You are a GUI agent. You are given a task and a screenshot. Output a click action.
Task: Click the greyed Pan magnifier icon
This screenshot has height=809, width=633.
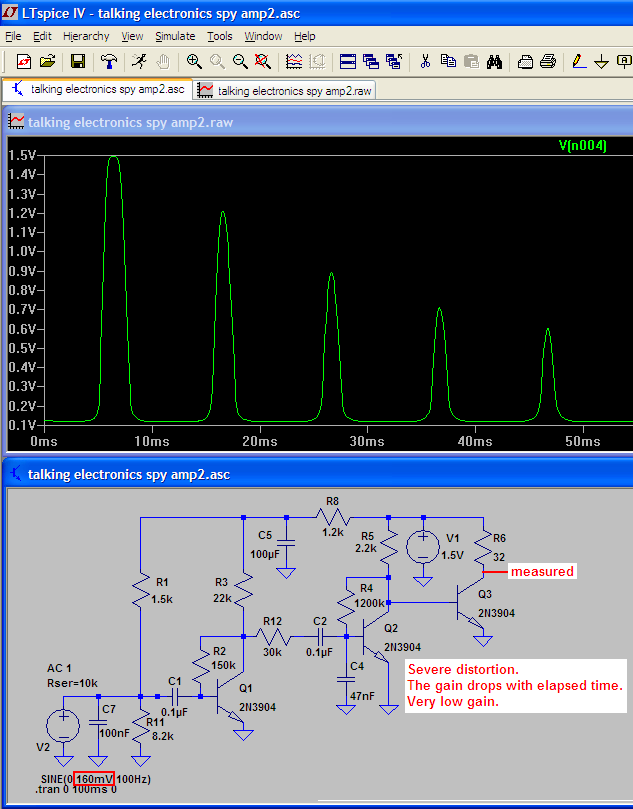click(217, 61)
